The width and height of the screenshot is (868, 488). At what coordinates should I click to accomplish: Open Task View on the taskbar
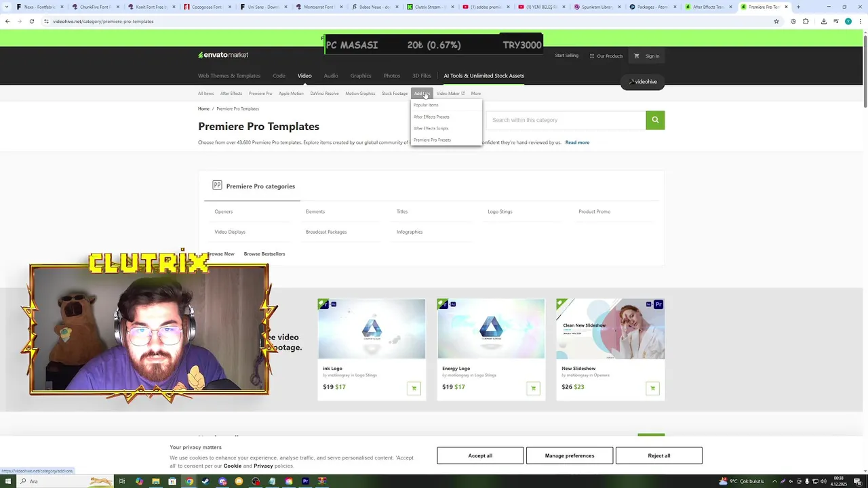[x=122, y=481]
